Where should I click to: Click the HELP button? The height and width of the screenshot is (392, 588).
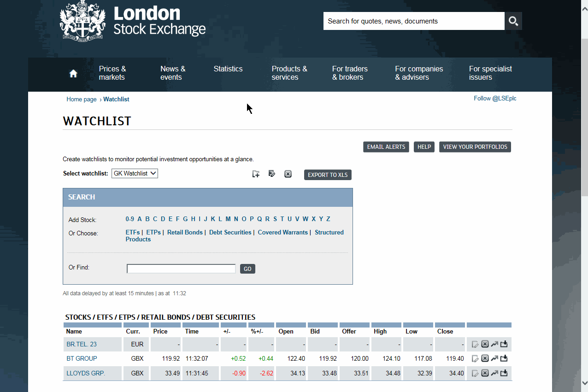click(424, 147)
